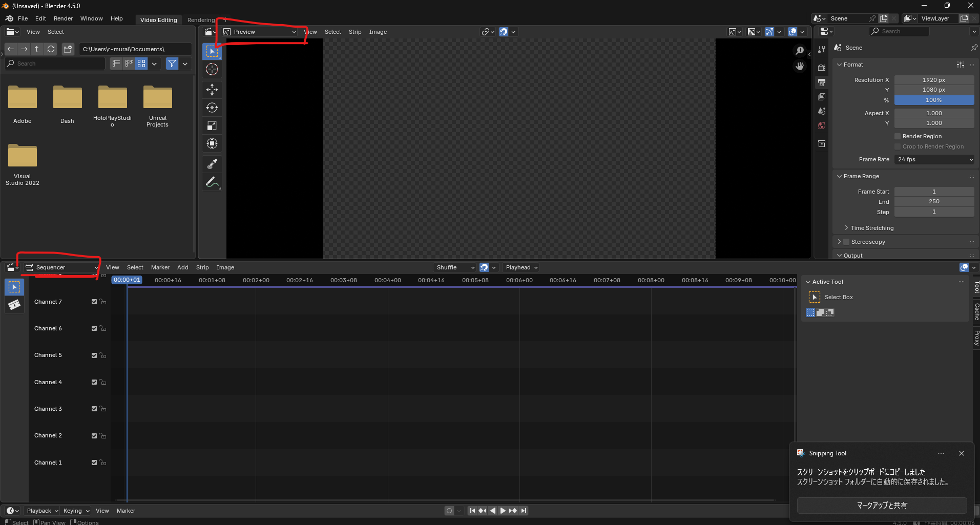Image resolution: width=980 pixels, height=525 pixels.
Task: Click the zoom magnifier icon in preview
Action: tap(799, 50)
